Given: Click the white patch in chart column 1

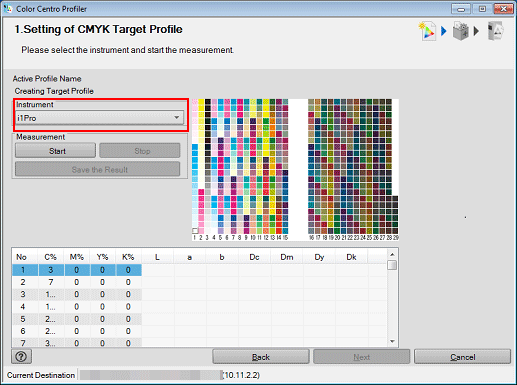Looking at the screenshot, I should 195,231.
